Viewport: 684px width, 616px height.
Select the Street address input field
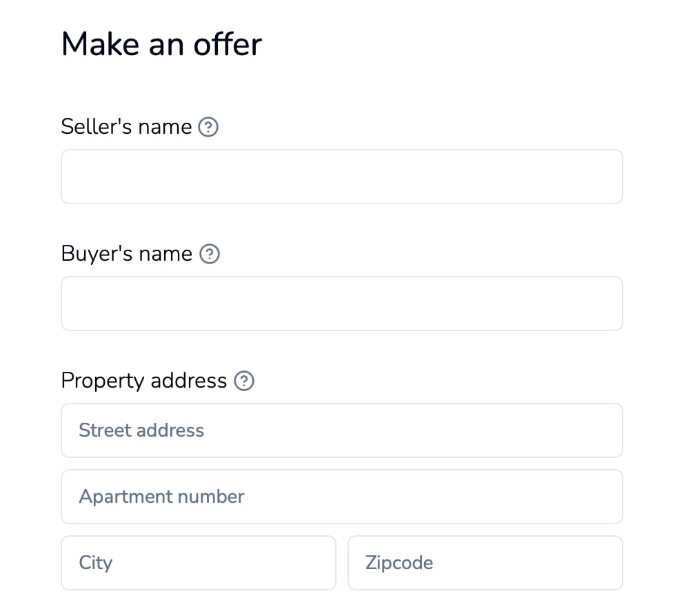pos(342,430)
